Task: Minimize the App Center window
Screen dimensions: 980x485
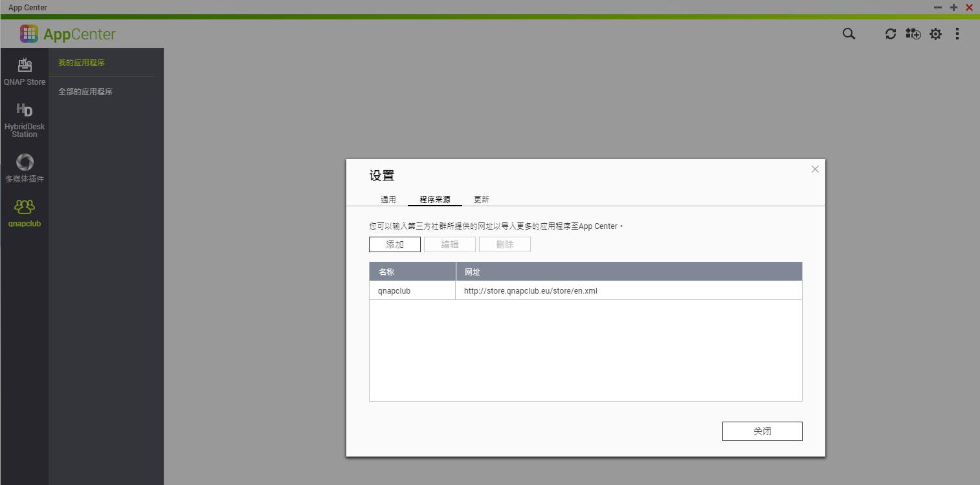Action: tap(938, 8)
